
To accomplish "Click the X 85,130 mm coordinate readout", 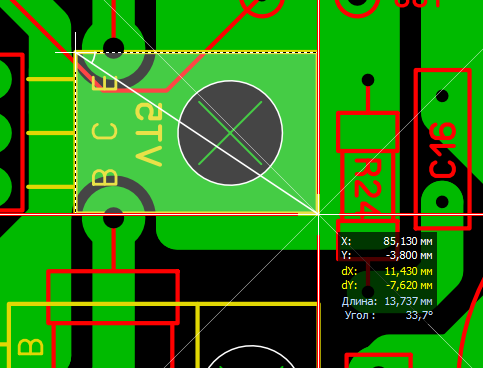I will point(387,241).
